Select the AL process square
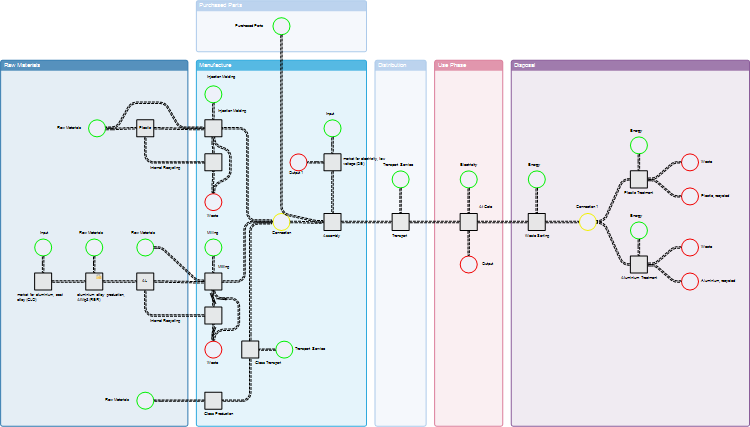750x427 pixels. coord(145,281)
